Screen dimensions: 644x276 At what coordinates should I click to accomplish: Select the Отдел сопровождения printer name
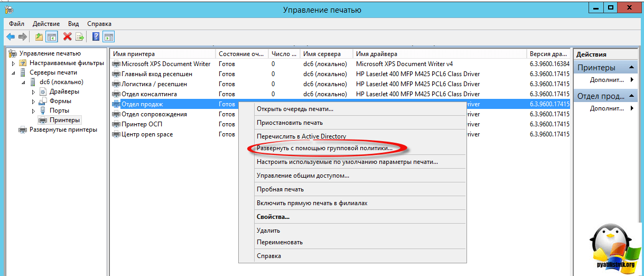[154, 114]
